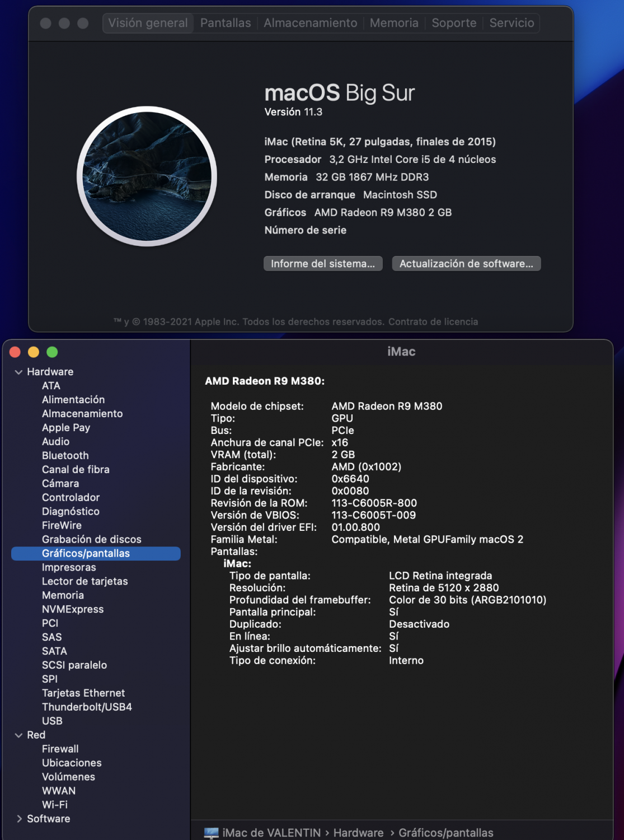Viewport: 624px width, 840px height.
Task: Click resolution value Retina de 5120 x 2880
Action: pyautogui.click(x=444, y=588)
